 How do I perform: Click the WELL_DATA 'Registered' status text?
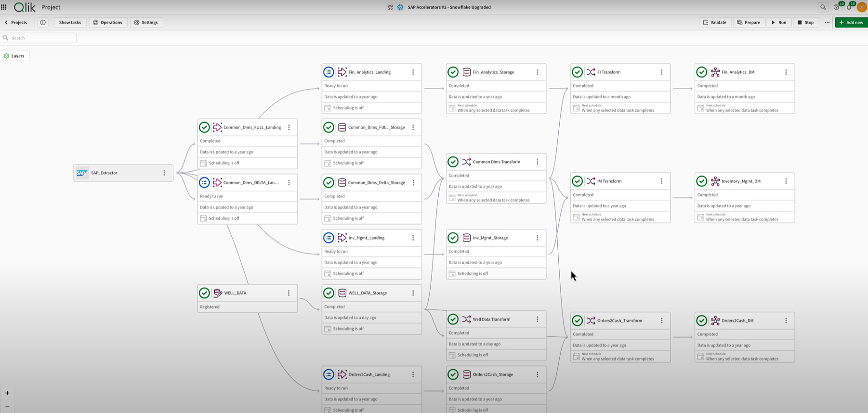(x=210, y=307)
